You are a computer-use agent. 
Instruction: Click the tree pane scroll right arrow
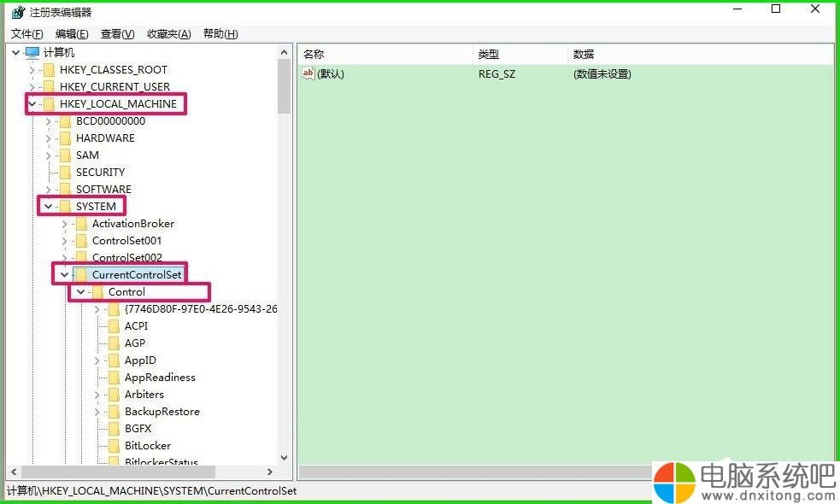270,472
